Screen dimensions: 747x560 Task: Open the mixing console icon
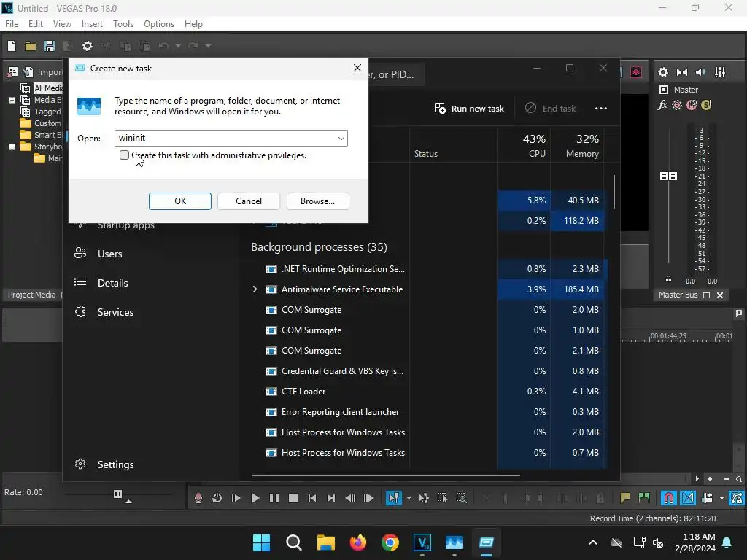pyautogui.click(x=720, y=72)
